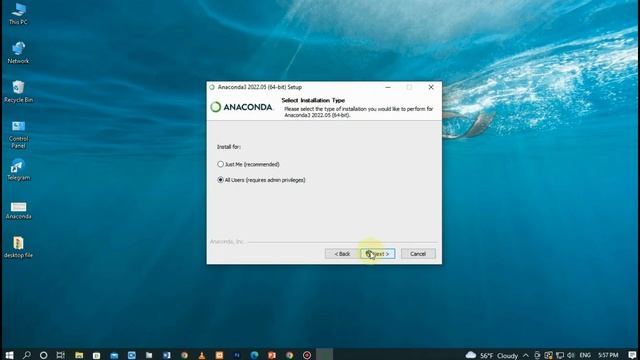Open network status in system tray
This screenshot has width=640, height=360.
(560, 355)
